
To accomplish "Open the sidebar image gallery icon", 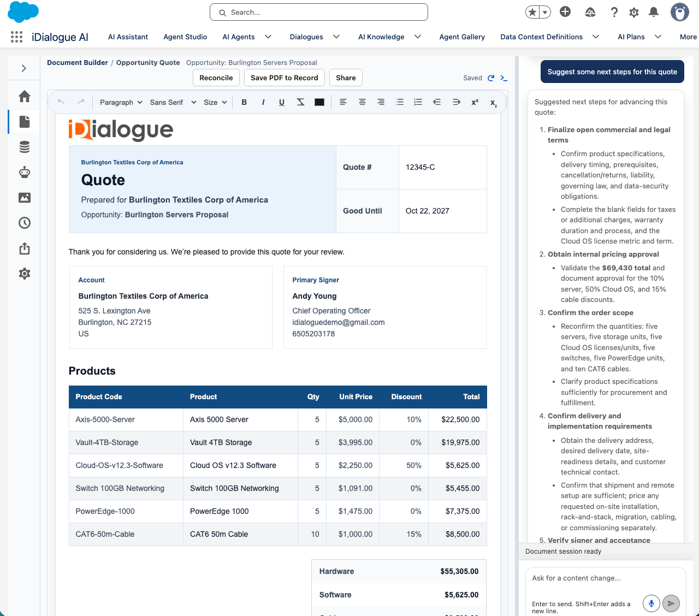I will [25, 198].
